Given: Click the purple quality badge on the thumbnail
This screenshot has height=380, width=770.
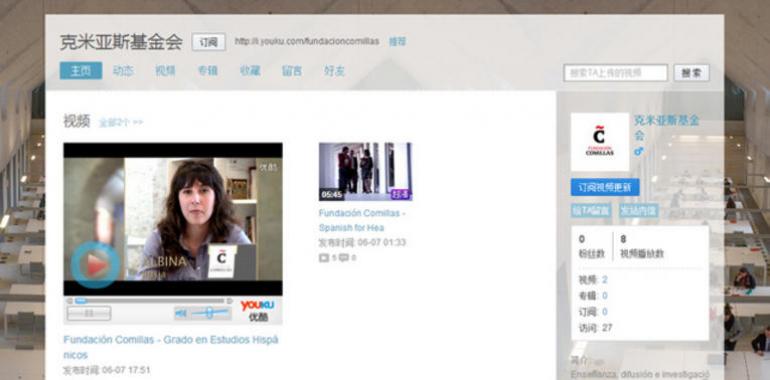Looking at the screenshot, I should [401, 194].
